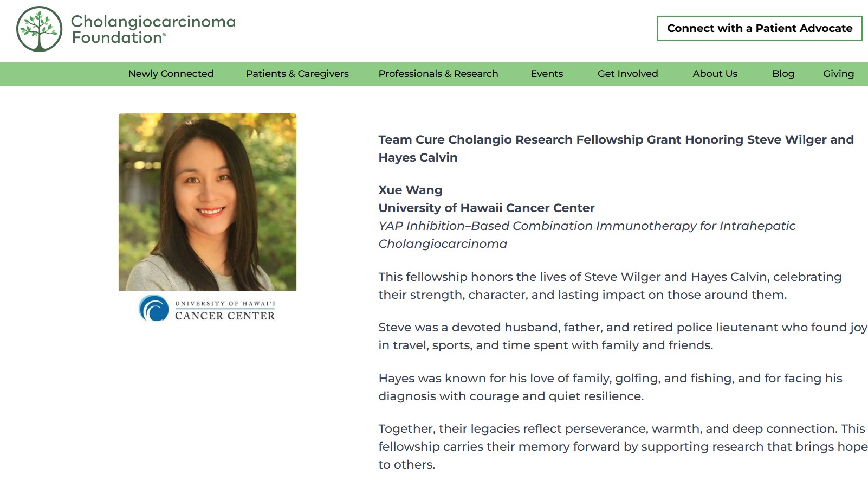The height and width of the screenshot is (480, 868).
Task: Click the Xue Wang name text
Action: pos(410,190)
